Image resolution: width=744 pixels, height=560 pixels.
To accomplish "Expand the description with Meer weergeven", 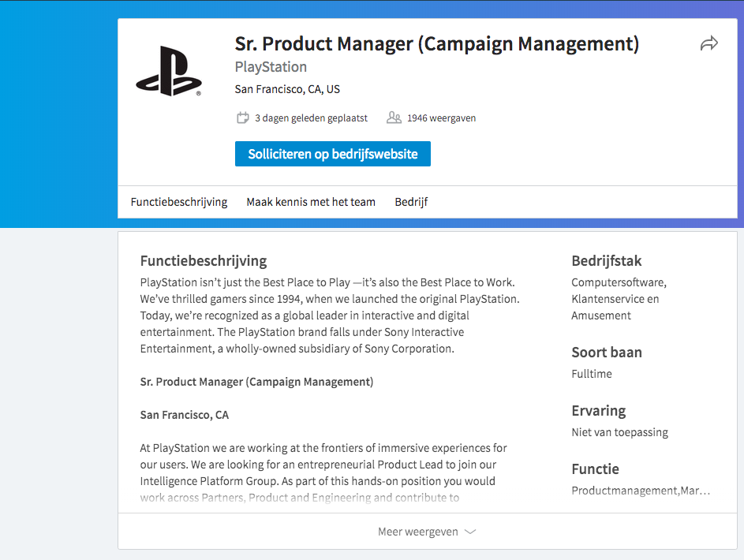I will coord(418,532).
